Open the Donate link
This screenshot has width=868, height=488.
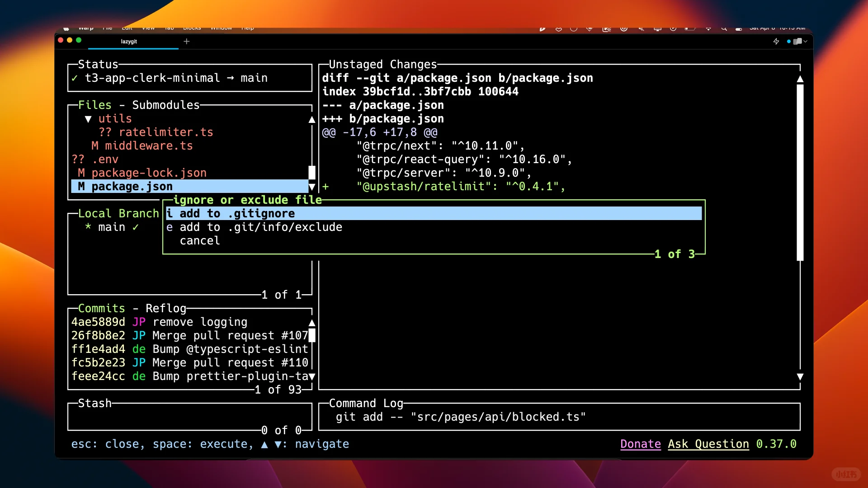(x=640, y=444)
